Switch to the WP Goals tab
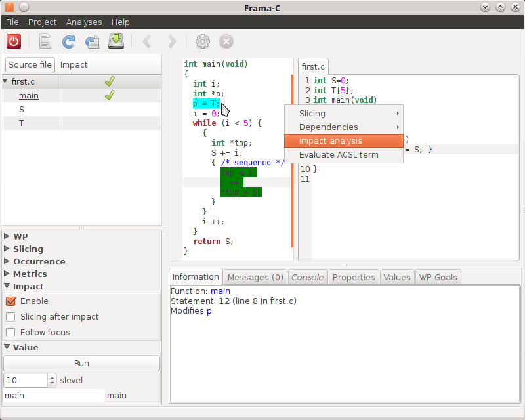 pos(438,278)
